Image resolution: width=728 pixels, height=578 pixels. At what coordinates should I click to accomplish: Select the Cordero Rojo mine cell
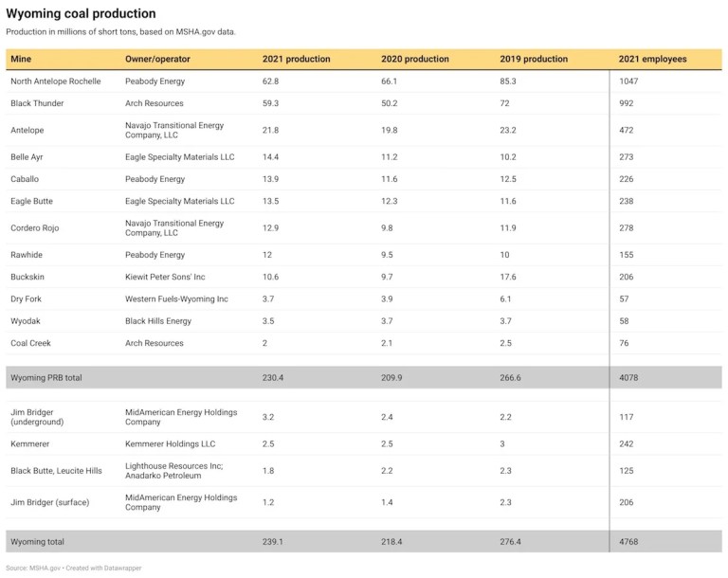coord(37,228)
